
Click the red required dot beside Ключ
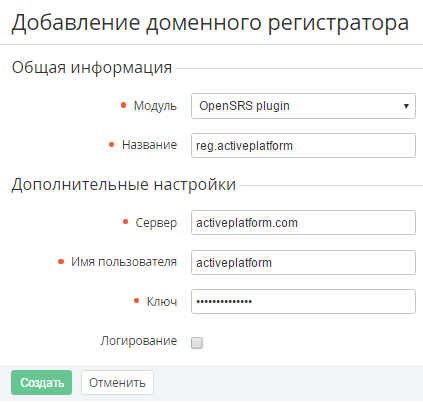[136, 301]
